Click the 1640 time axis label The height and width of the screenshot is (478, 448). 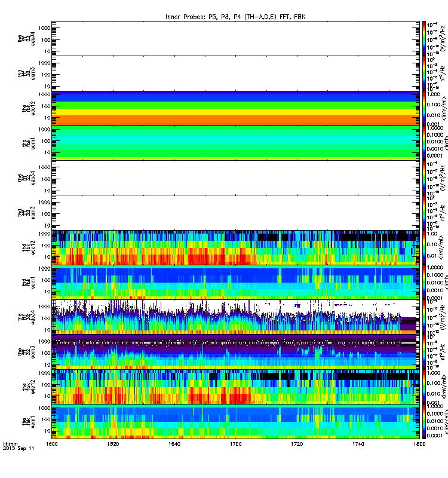174,444
